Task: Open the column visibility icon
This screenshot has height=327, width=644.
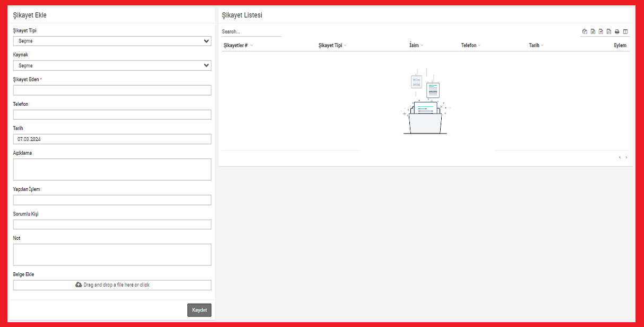Action: point(625,32)
